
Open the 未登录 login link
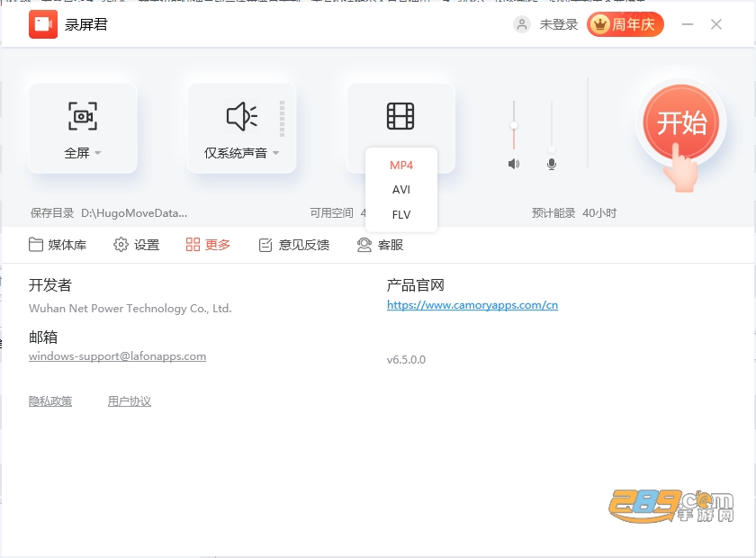(558, 24)
